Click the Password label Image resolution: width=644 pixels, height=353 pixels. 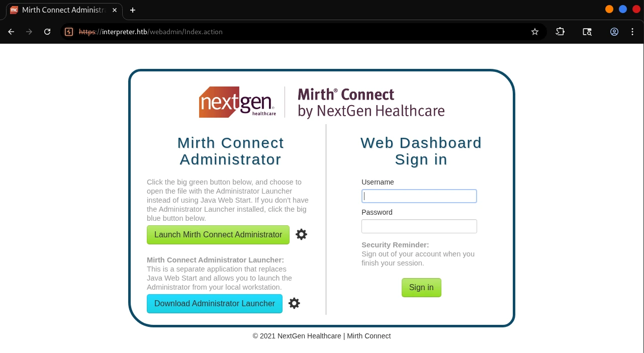pyautogui.click(x=377, y=212)
